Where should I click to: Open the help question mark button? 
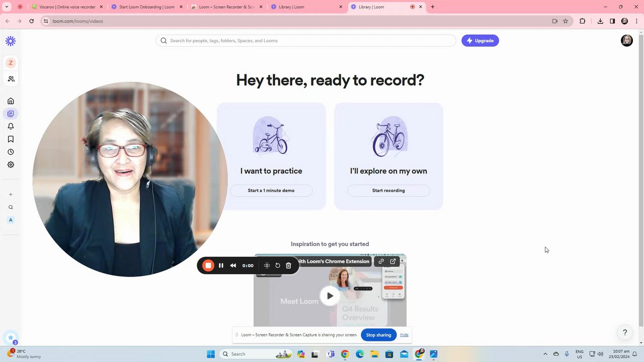[625, 332]
